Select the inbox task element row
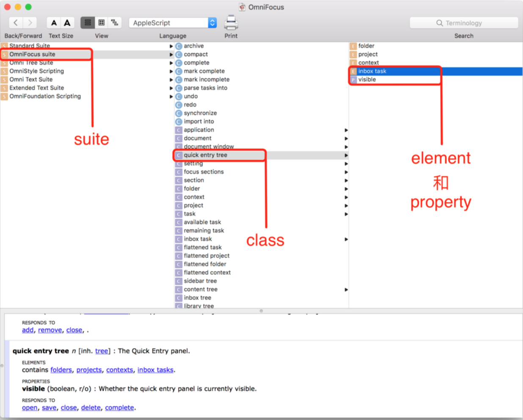This screenshot has width=523, height=420. click(436, 71)
